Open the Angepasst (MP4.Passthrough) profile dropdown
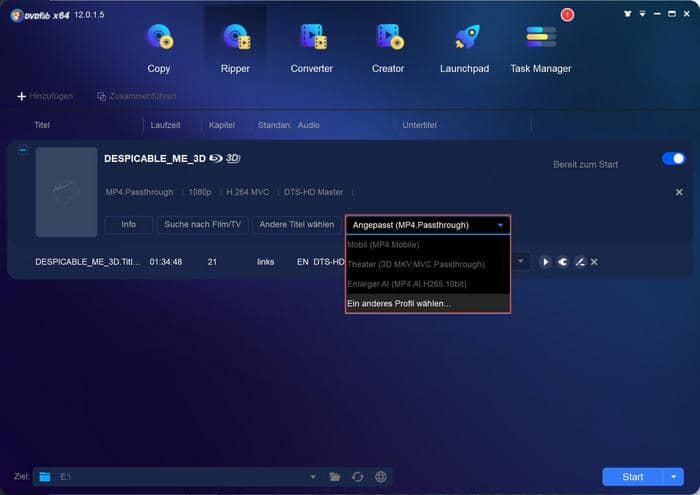 [428, 225]
